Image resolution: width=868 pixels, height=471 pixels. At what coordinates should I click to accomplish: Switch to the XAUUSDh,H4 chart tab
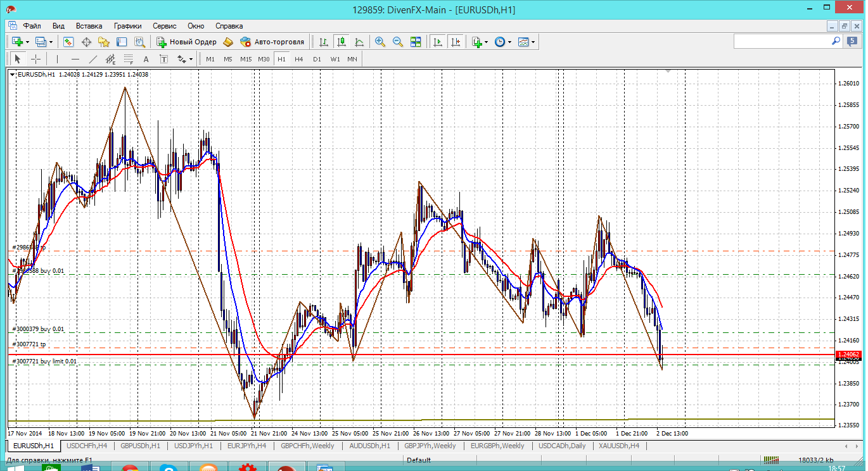(x=619, y=446)
